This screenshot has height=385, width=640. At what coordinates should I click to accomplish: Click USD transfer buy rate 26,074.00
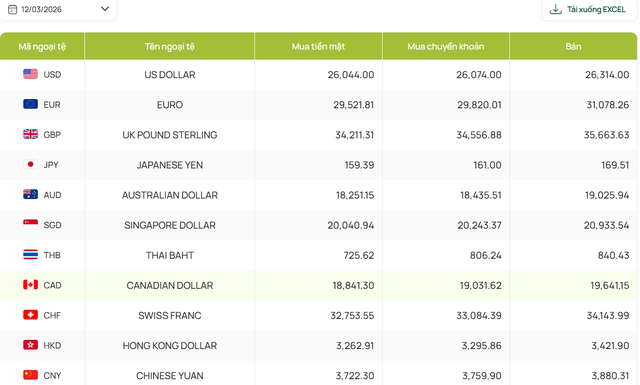pos(479,75)
